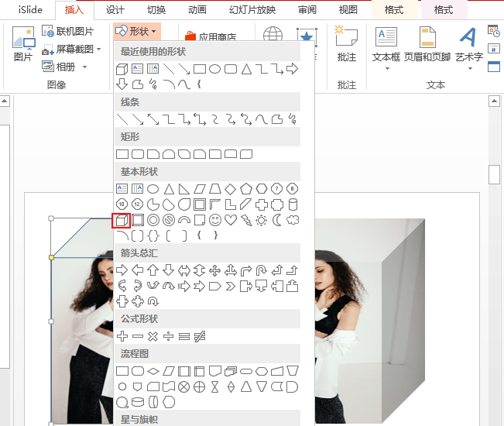Choose the Cylinder (Can) basic shape
The height and width of the screenshot is (426, 504).
pyautogui.click(x=293, y=204)
